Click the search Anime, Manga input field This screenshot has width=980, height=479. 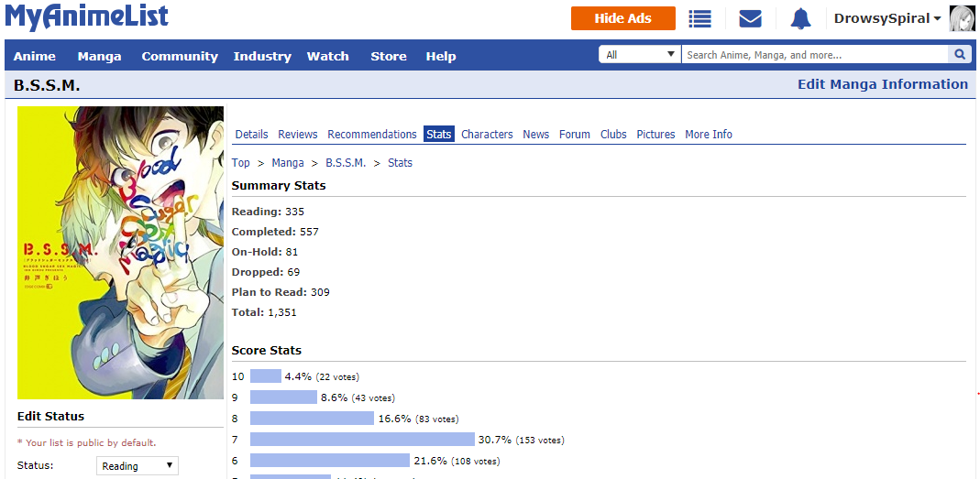(x=814, y=55)
